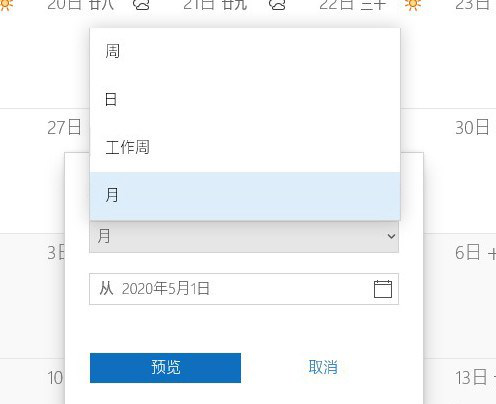Click the chevron arrow of 月 combo box
496x404 pixels.
pyautogui.click(x=391, y=236)
